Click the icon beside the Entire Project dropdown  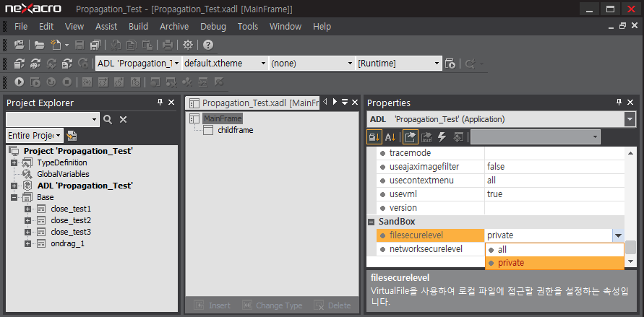[x=72, y=135]
